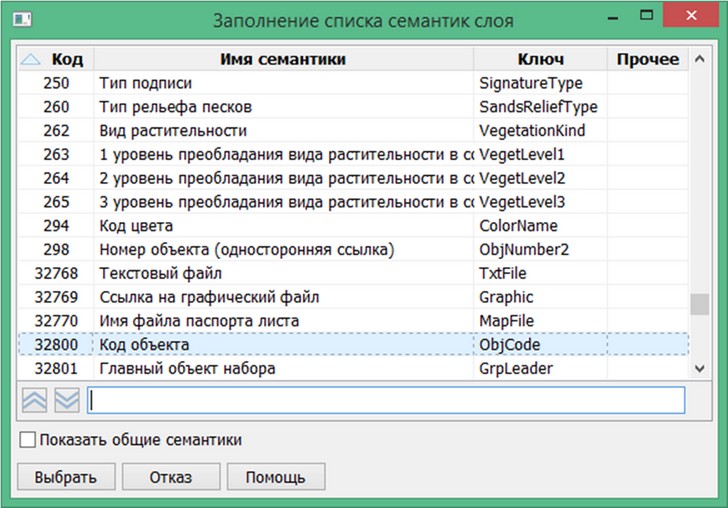This screenshot has height=508, width=728.
Task: Click the search text input field
Action: pos(386,400)
